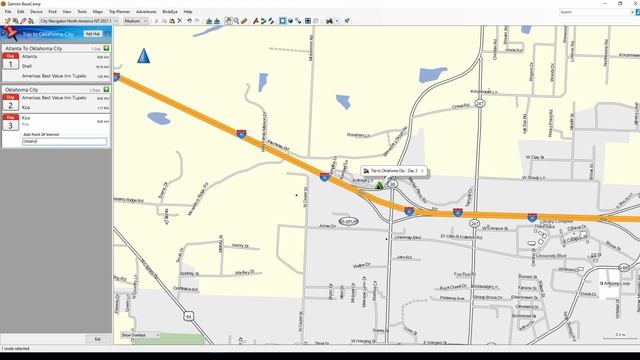Viewport: 640px width, 360px height.
Task: Open the Trip Planner menu
Action: (119, 12)
